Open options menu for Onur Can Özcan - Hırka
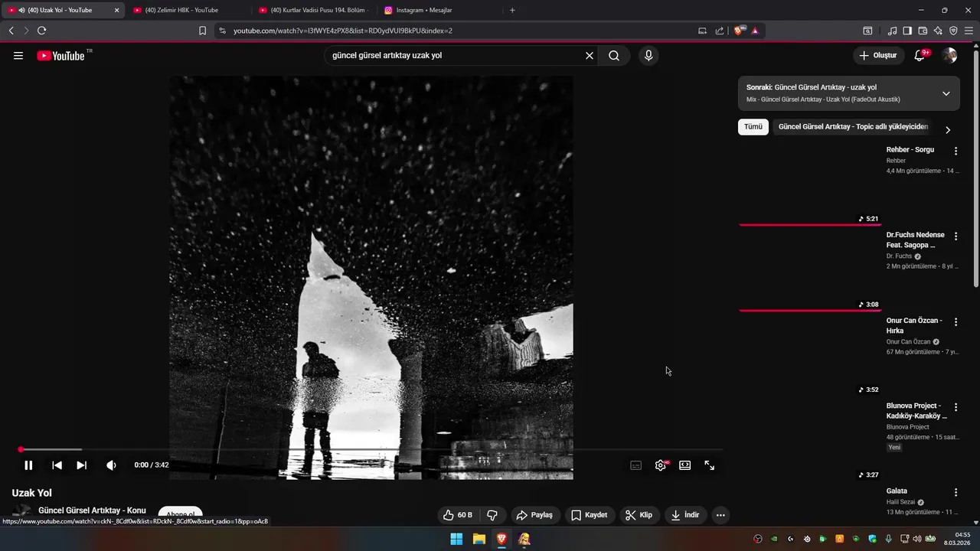 coord(955,321)
